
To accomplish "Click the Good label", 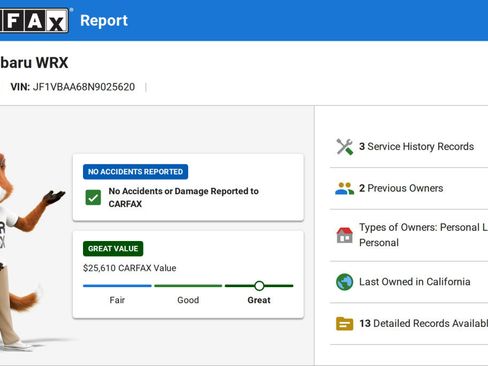I will (x=188, y=300).
